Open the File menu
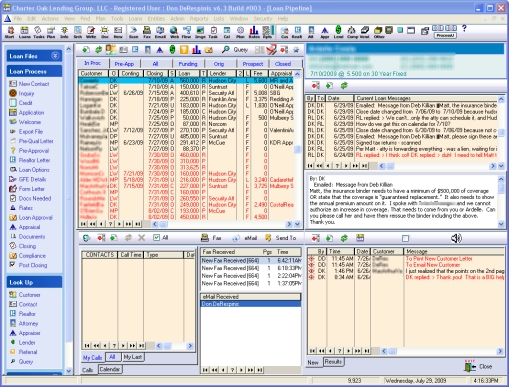509x387 pixels. point(18,19)
